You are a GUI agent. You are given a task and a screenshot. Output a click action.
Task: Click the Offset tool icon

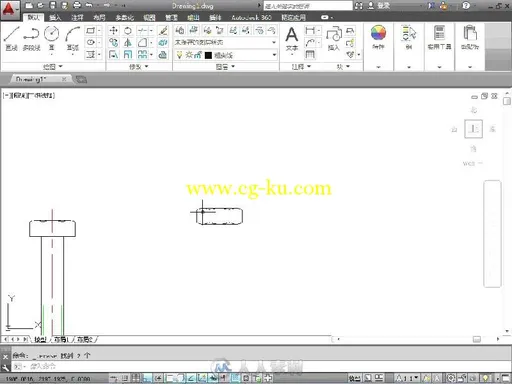click(163, 55)
